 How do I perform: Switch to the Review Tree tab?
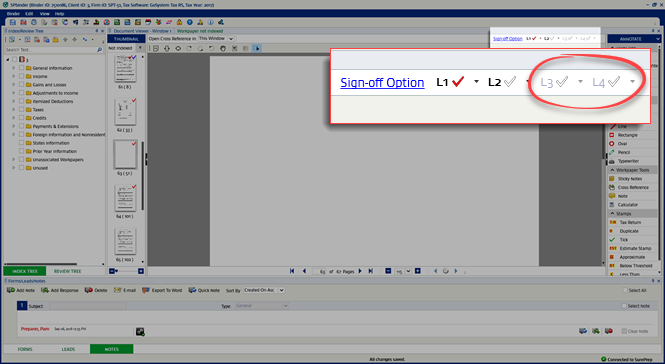[67, 271]
